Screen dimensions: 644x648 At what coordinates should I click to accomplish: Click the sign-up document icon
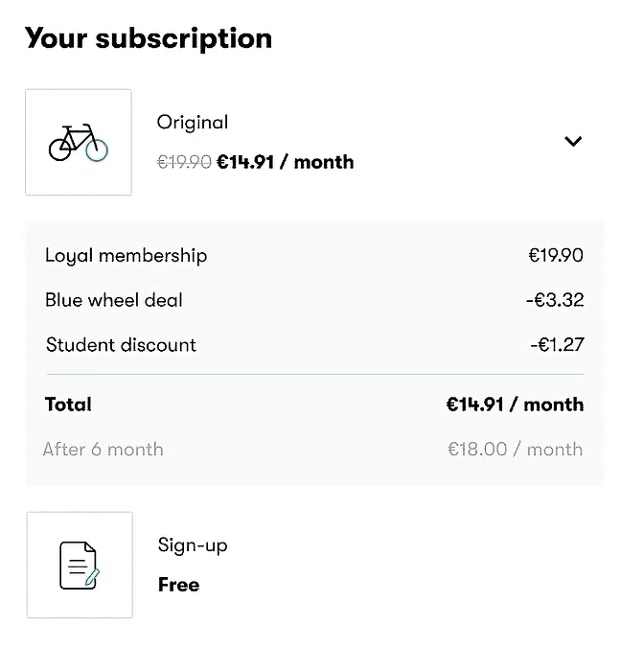[80, 565]
